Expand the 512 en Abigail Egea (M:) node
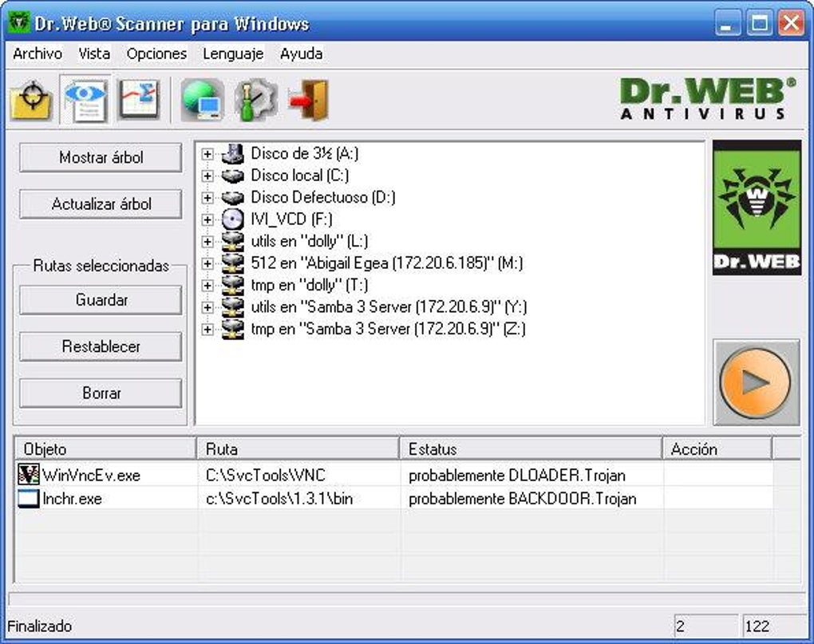The width and height of the screenshot is (814, 644). coord(207,263)
